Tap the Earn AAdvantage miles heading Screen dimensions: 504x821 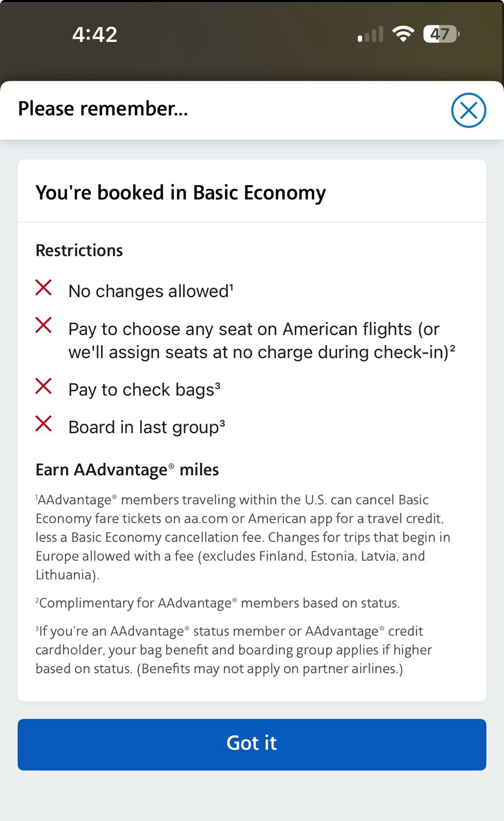point(127,470)
